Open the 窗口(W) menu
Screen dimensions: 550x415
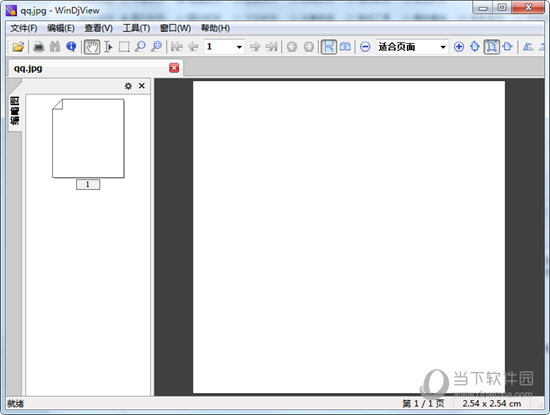click(175, 28)
